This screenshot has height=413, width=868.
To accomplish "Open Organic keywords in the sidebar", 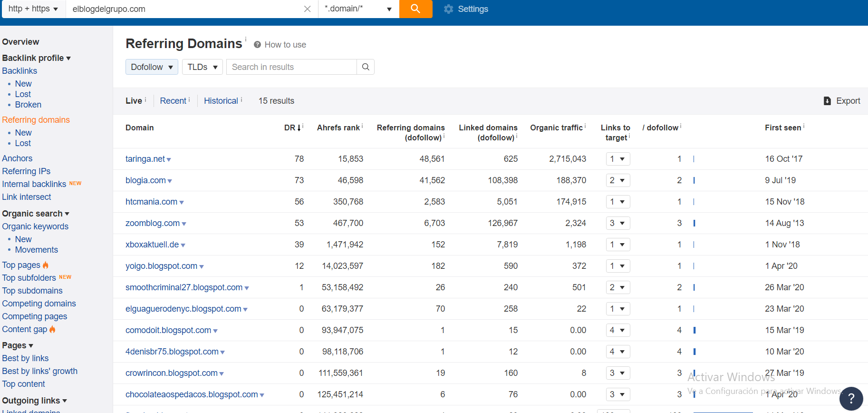I will (35, 226).
